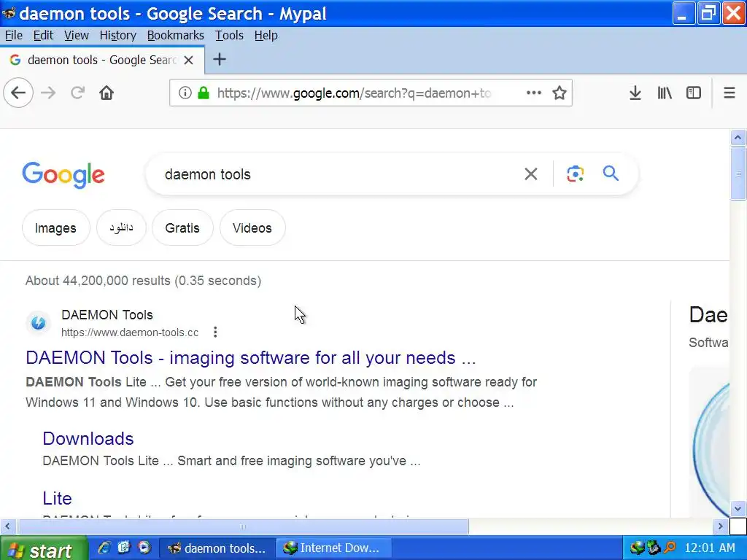
Task: Open the View menu
Action: pyautogui.click(x=76, y=35)
